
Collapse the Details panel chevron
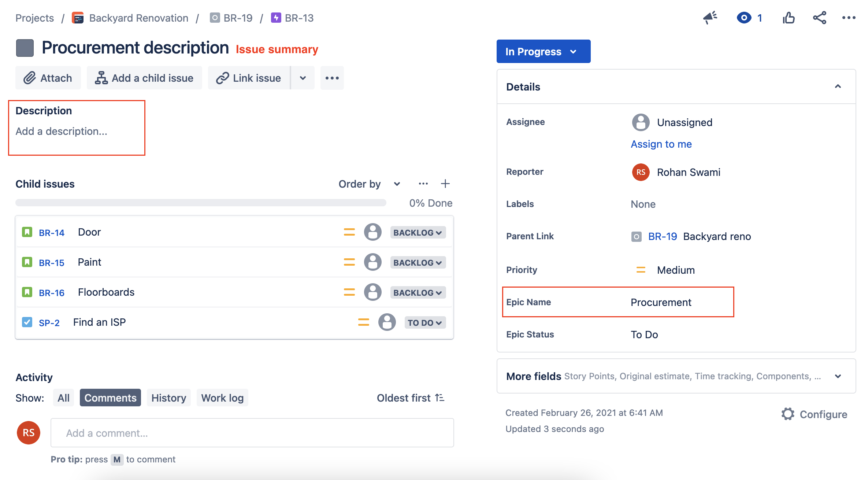[838, 86]
